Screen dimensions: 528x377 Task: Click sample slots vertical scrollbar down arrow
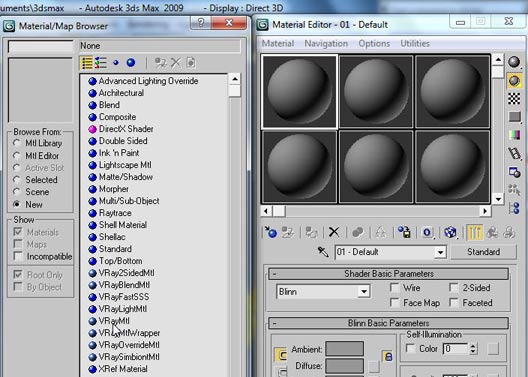[x=498, y=199]
